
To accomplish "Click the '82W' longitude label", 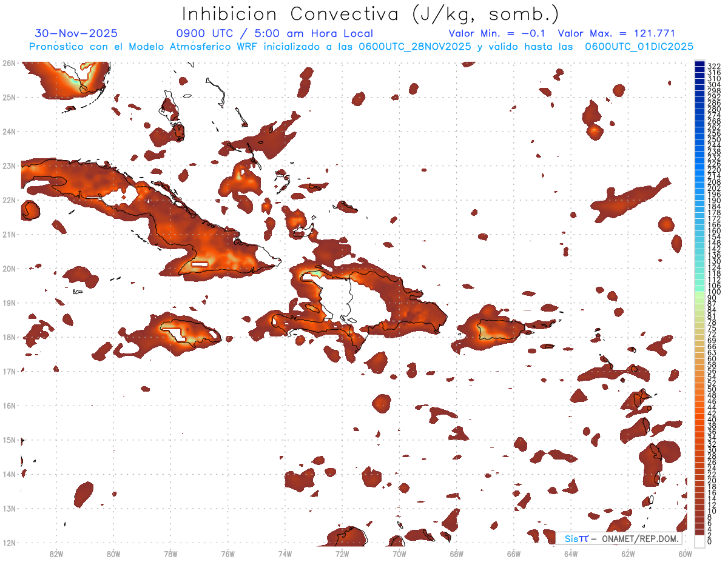I will click(x=56, y=553).
